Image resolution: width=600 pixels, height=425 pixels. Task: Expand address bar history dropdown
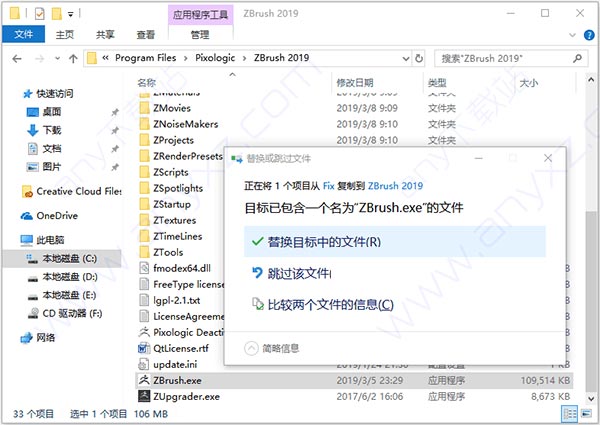click(406, 59)
